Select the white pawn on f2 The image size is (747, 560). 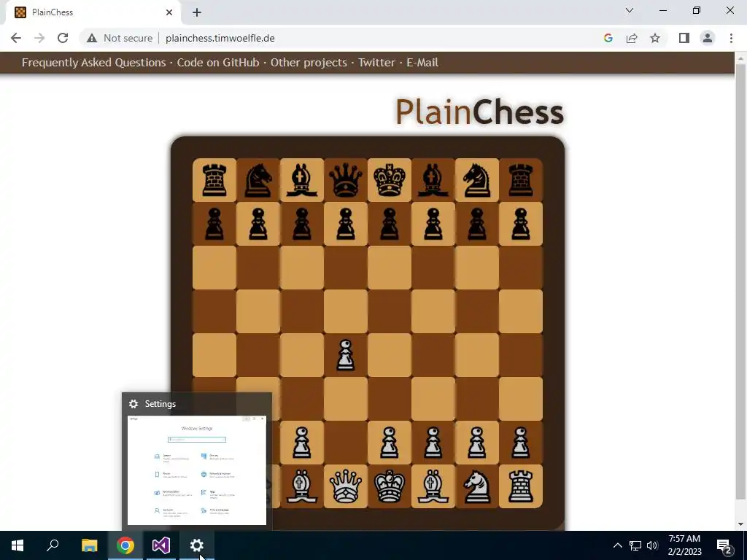[x=433, y=443]
